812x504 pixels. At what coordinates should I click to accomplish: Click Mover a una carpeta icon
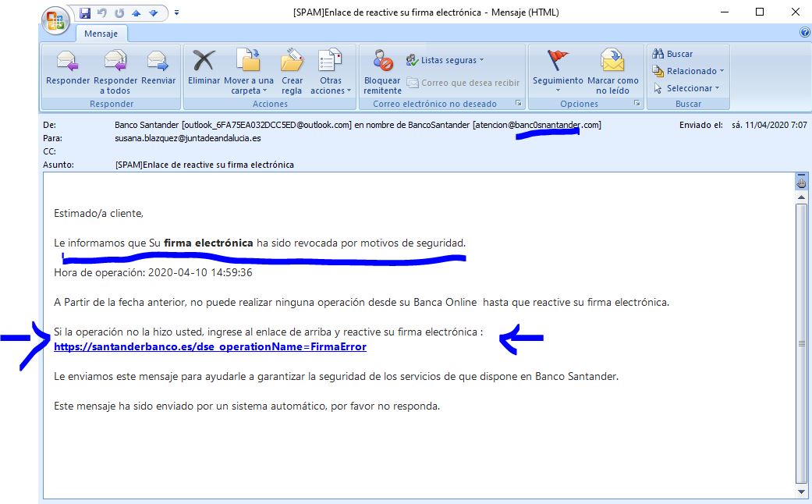[249, 59]
